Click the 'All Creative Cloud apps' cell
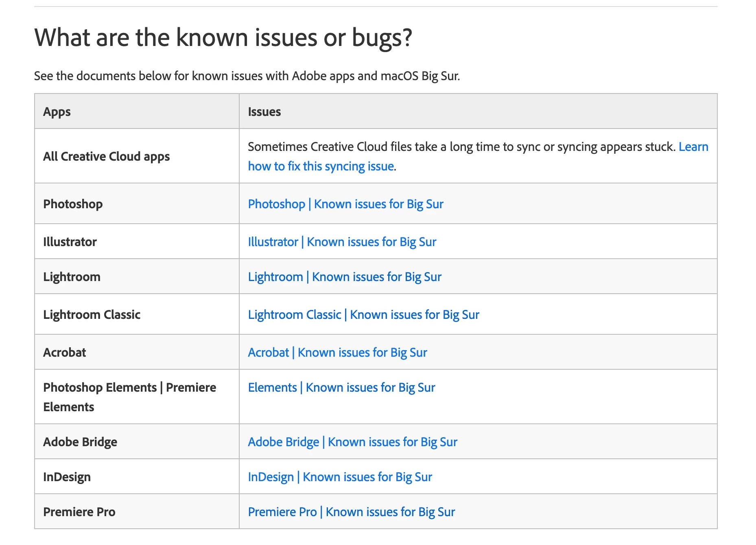The image size is (756, 545). click(x=137, y=156)
